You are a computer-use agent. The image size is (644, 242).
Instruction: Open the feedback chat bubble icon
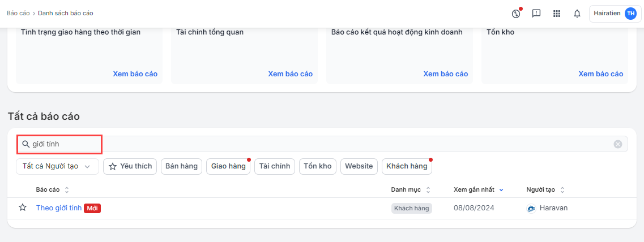(x=536, y=14)
